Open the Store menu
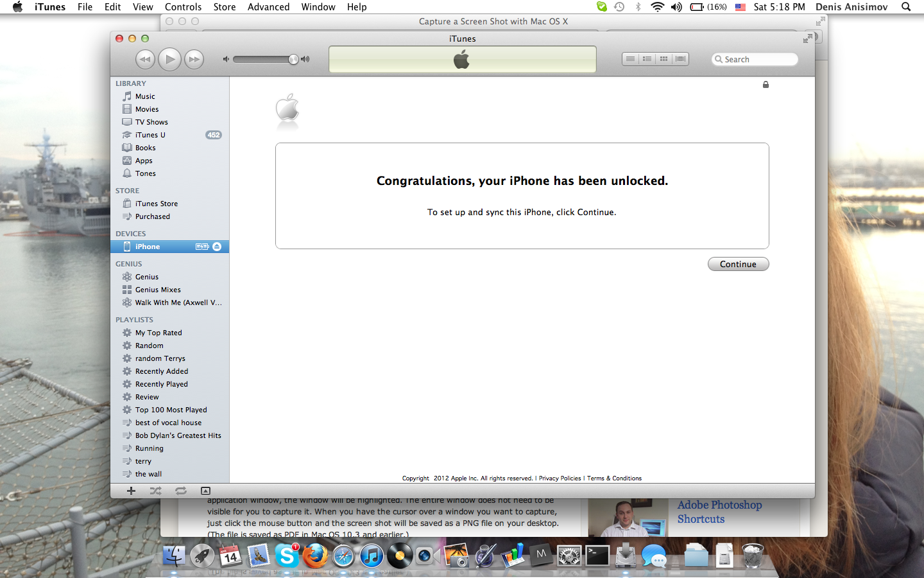The width and height of the screenshot is (924, 578). (225, 7)
